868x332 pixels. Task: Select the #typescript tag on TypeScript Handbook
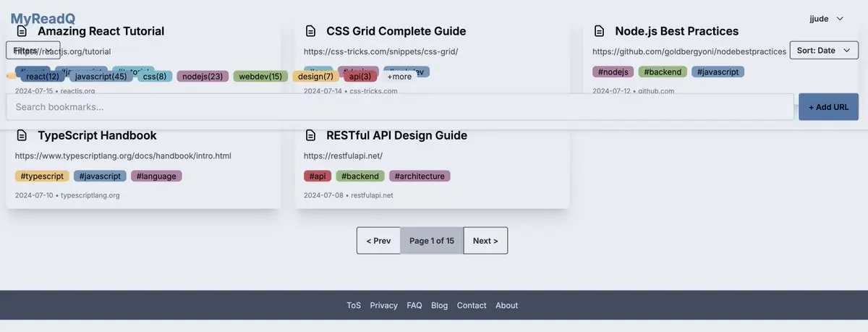point(42,176)
